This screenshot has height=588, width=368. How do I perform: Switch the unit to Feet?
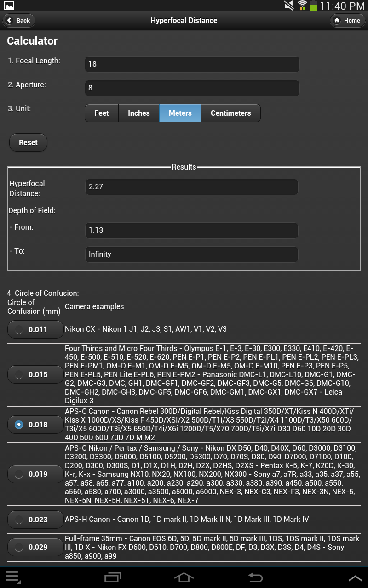click(102, 113)
